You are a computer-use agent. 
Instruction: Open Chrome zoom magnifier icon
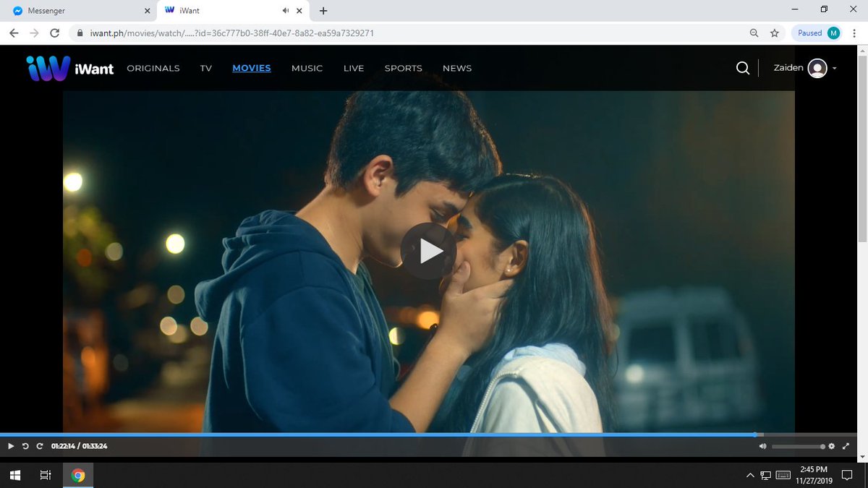[754, 33]
